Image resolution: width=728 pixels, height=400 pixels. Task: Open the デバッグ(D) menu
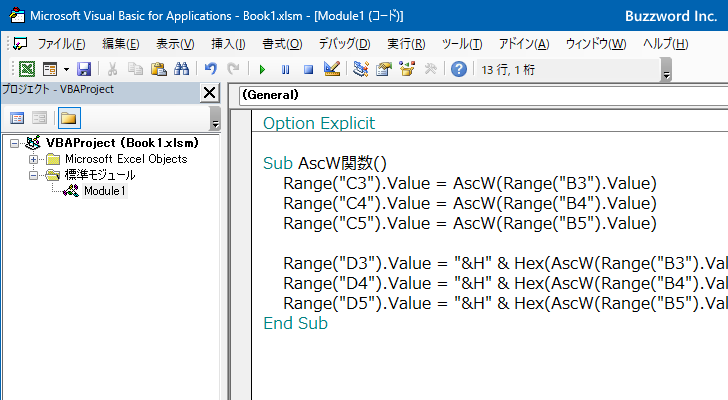344,44
